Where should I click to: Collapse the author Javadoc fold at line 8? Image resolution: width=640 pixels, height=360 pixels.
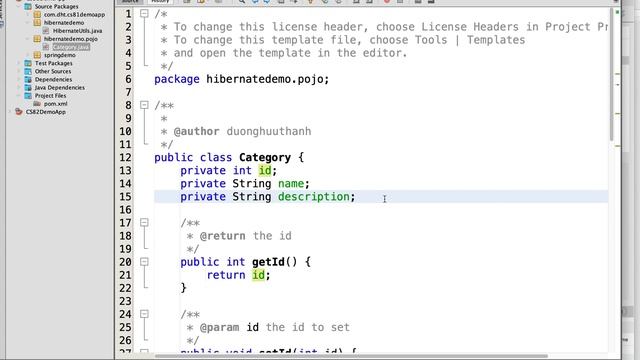(x=144, y=105)
